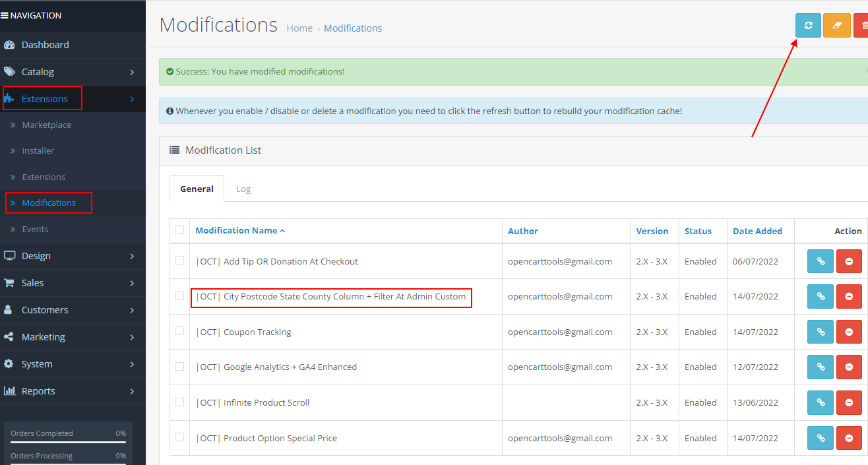Viewport: 868px width, 465px height.
Task: Click the blue Refresh modifications button
Action: pos(808,26)
